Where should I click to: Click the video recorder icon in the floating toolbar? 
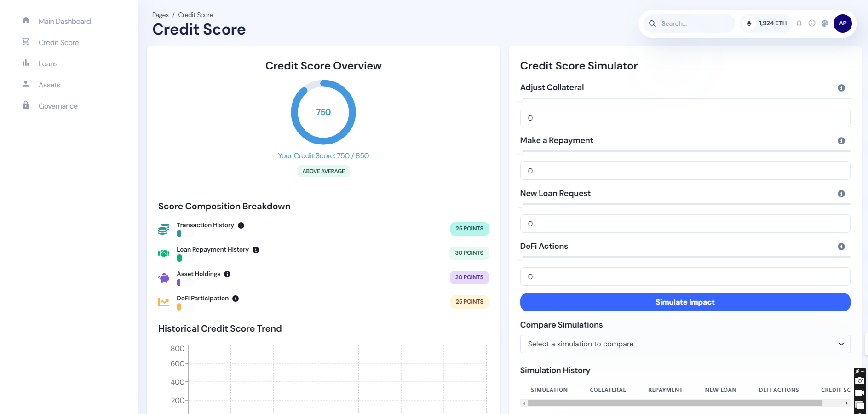click(860, 392)
